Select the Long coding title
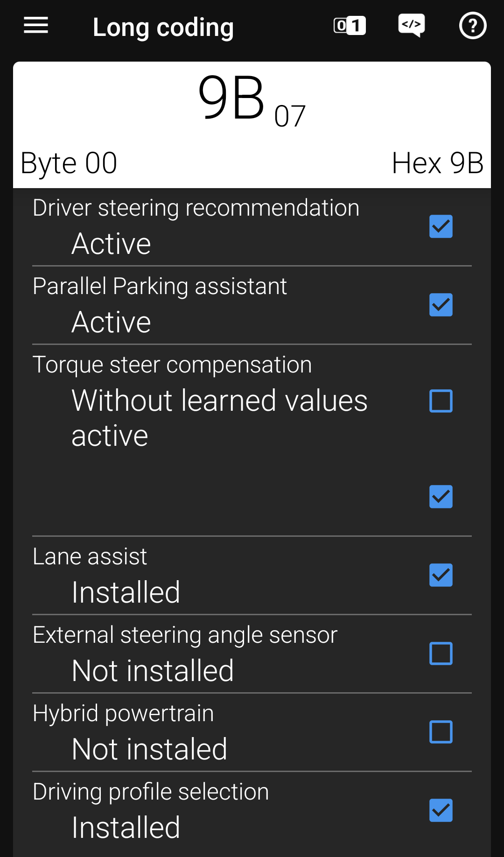504x857 pixels. point(163,27)
